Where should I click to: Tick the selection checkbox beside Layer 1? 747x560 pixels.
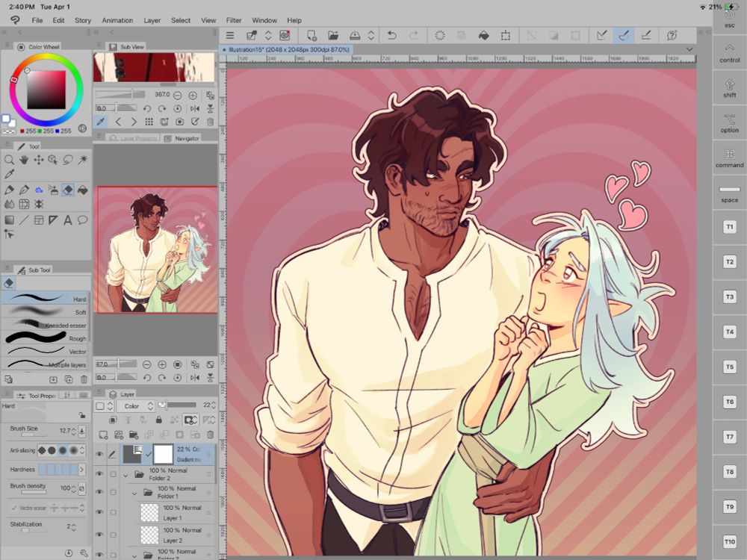click(113, 512)
